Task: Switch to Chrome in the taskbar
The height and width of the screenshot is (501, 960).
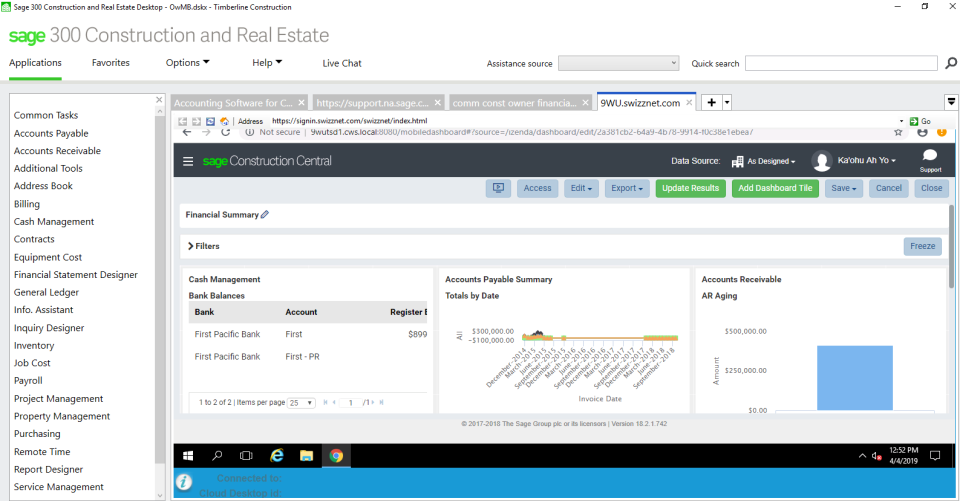Action: pyautogui.click(x=336, y=456)
